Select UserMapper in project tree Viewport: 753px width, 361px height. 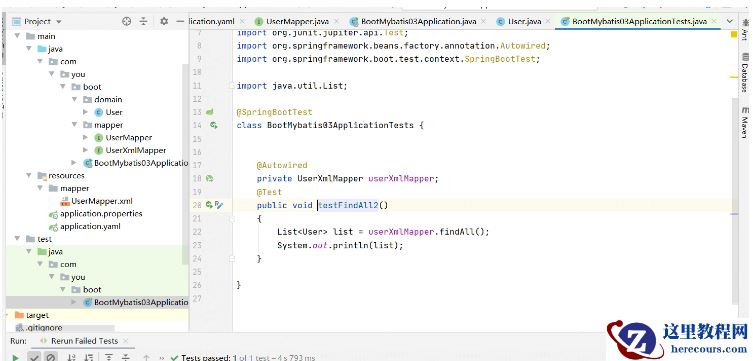point(123,137)
